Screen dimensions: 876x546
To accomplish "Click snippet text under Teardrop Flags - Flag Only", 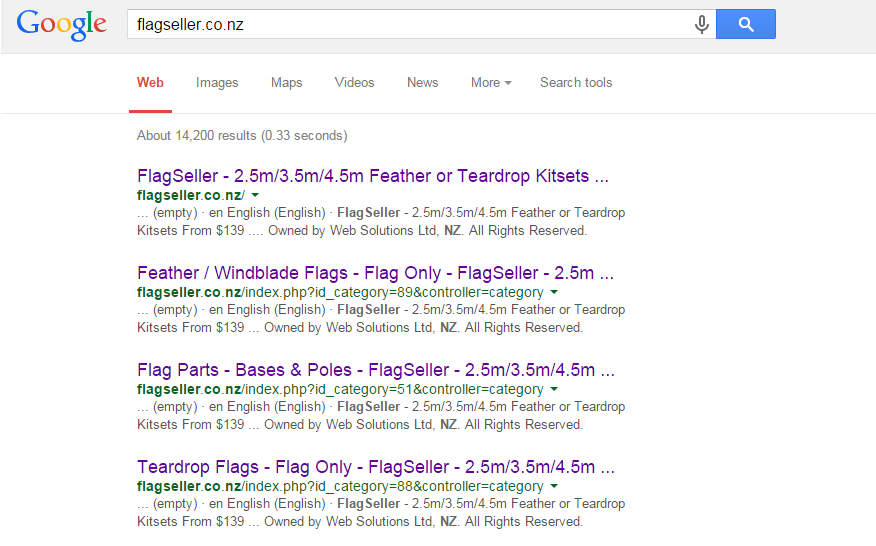I will (381, 512).
